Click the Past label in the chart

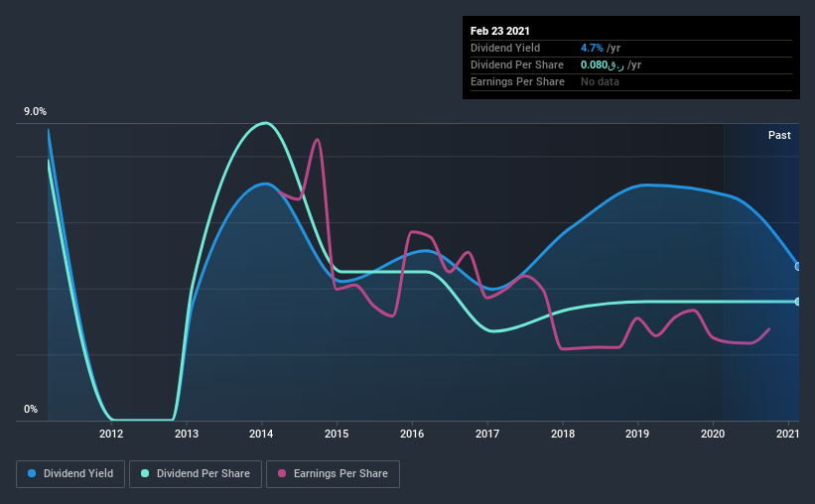pyautogui.click(x=779, y=135)
